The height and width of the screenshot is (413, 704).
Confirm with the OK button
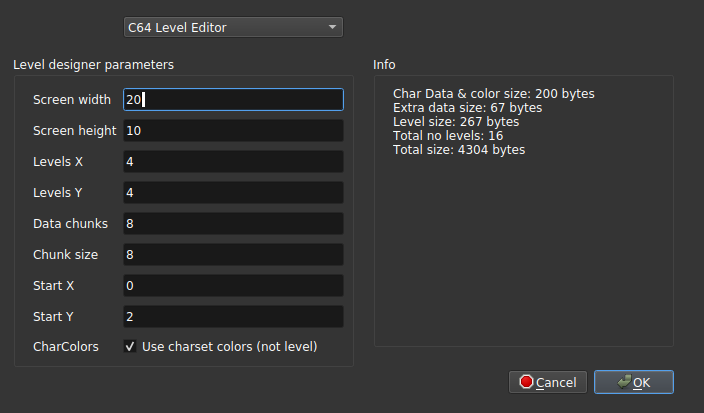634,382
